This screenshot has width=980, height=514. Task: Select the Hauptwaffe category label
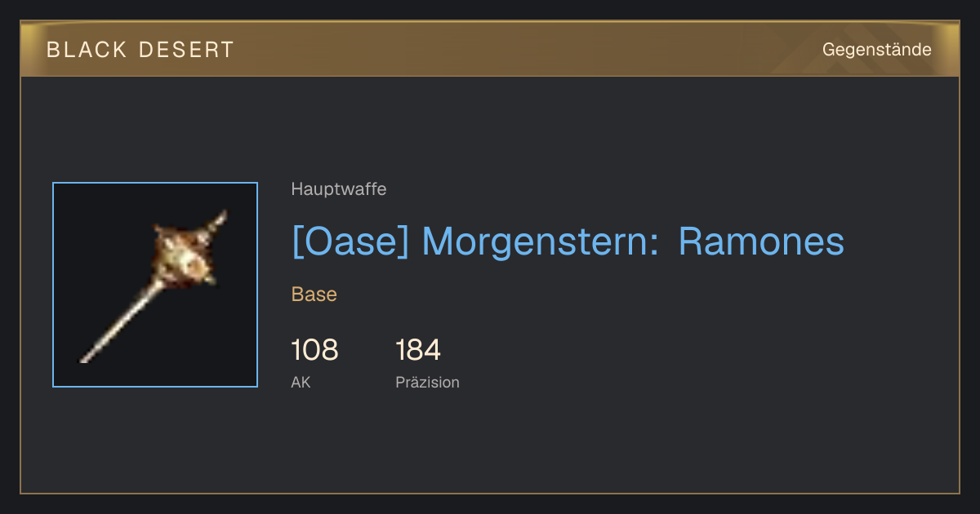pyautogui.click(x=339, y=189)
